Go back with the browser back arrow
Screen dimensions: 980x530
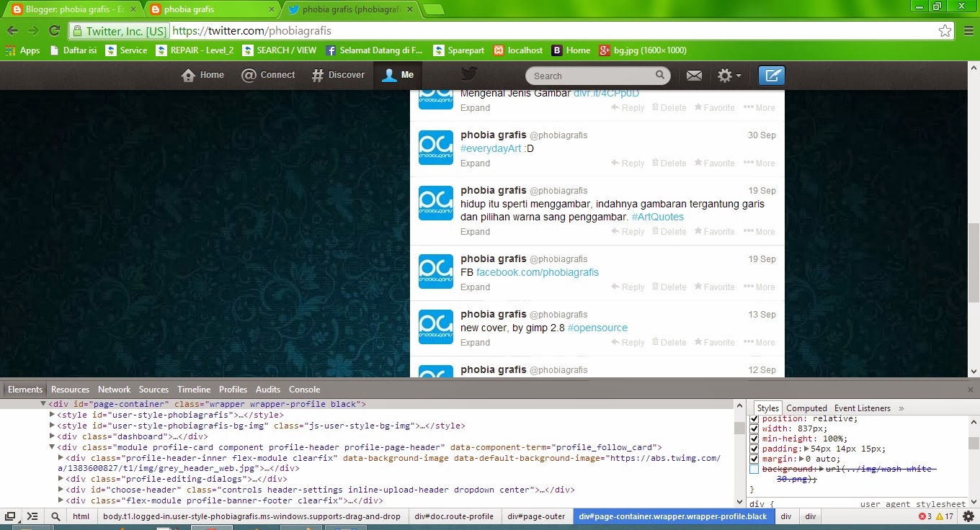point(12,31)
